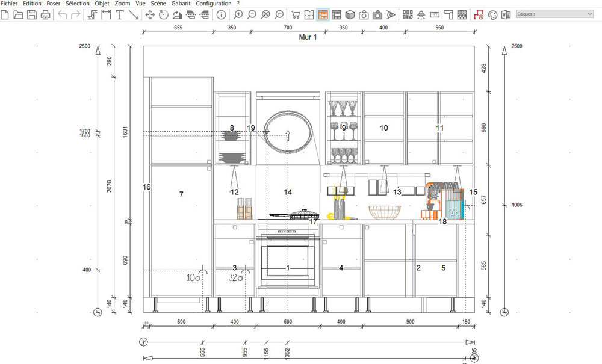This screenshot has height=364, width=602.
Task: Open the Fichier menu
Action: pyautogui.click(x=10, y=4)
